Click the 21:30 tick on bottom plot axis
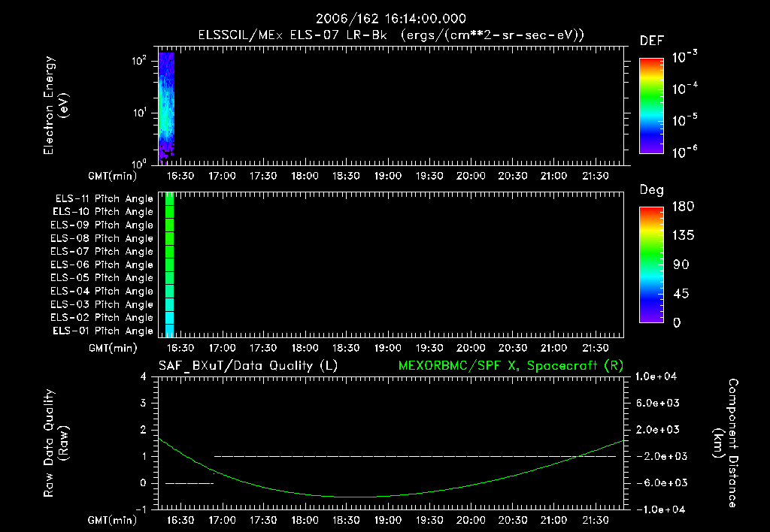The image size is (770, 532). coord(596,520)
